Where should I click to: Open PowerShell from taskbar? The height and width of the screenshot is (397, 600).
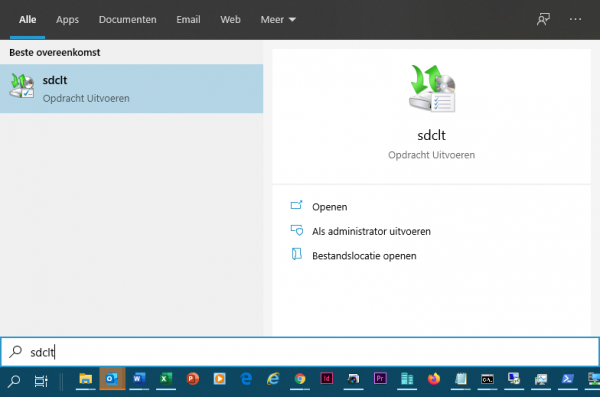pos(567,379)
